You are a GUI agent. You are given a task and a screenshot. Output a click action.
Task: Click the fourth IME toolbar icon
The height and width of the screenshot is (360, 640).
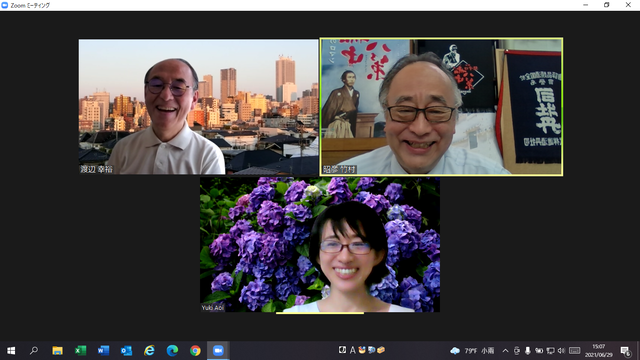[371, 350]
